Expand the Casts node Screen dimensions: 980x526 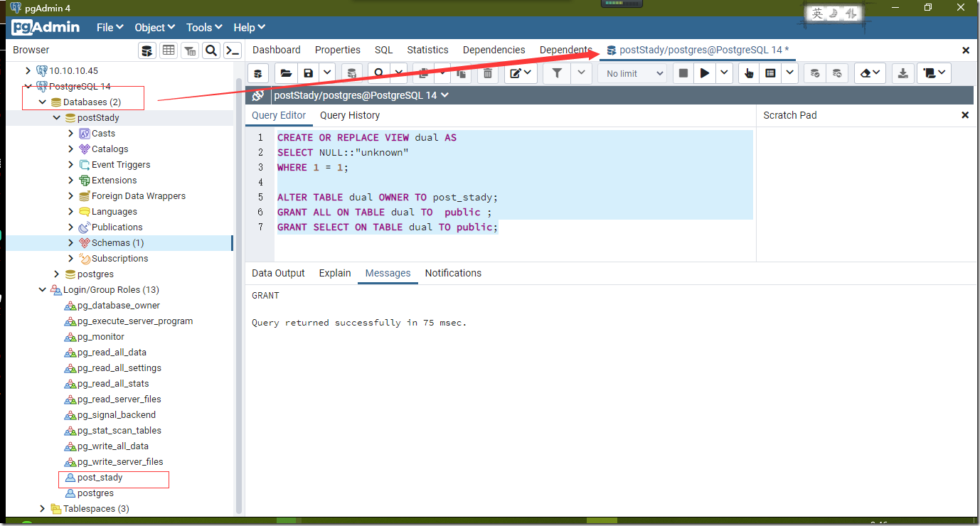70,133
